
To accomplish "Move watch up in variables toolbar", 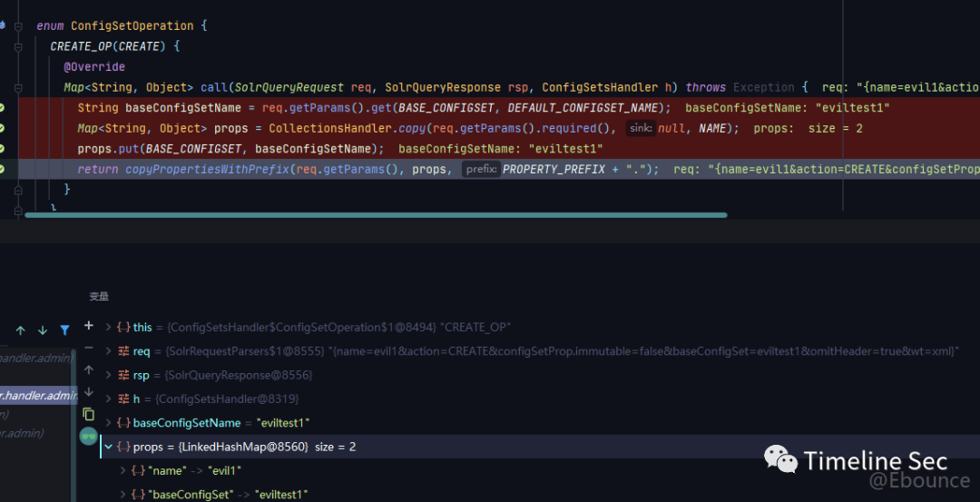I will (x=89, y=369).
